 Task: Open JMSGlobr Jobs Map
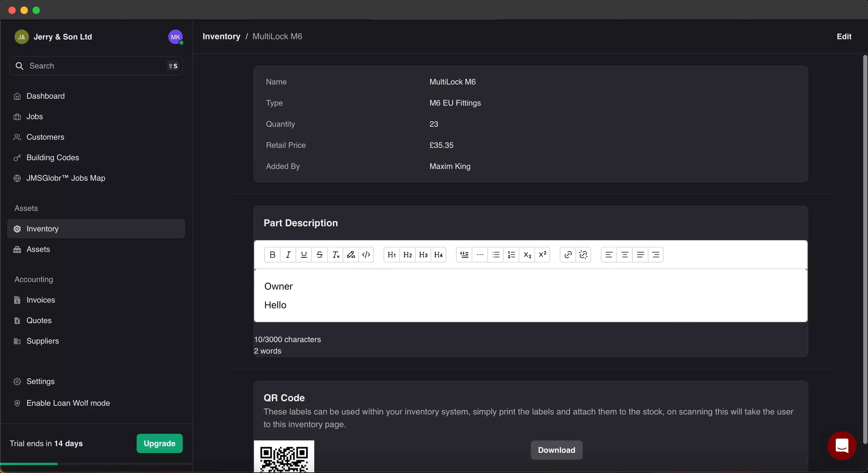[x=96, y=178]
